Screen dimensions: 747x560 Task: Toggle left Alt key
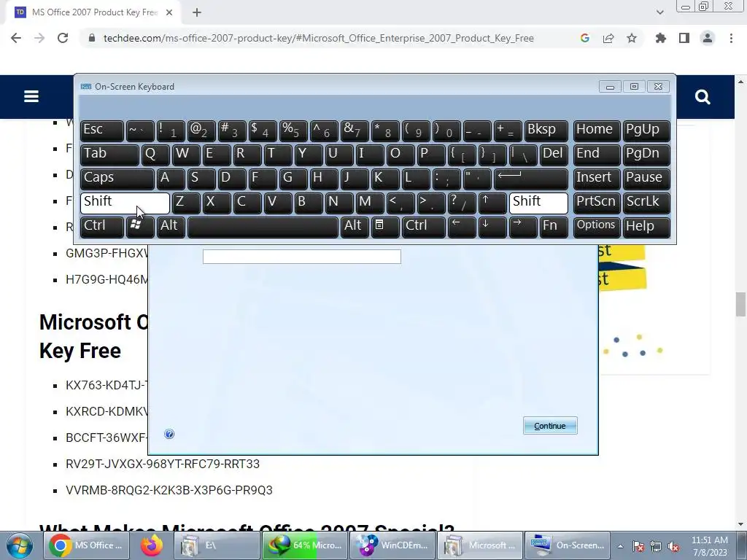click(x=171, y=227)
